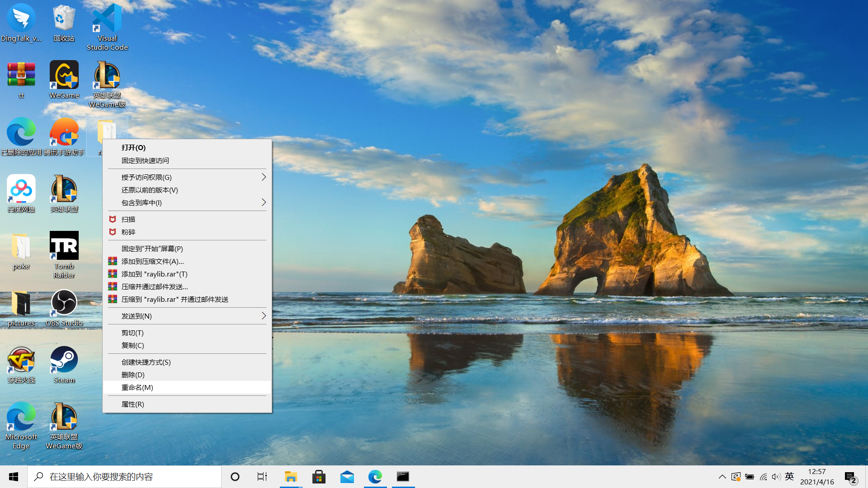Click the WeGame desktop icon
This screenshot has height=488, width=868.
tap(64, 75)
